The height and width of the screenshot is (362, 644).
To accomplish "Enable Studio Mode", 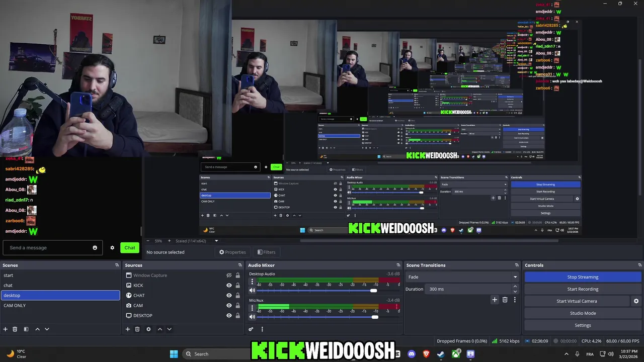I will (583, 313).
